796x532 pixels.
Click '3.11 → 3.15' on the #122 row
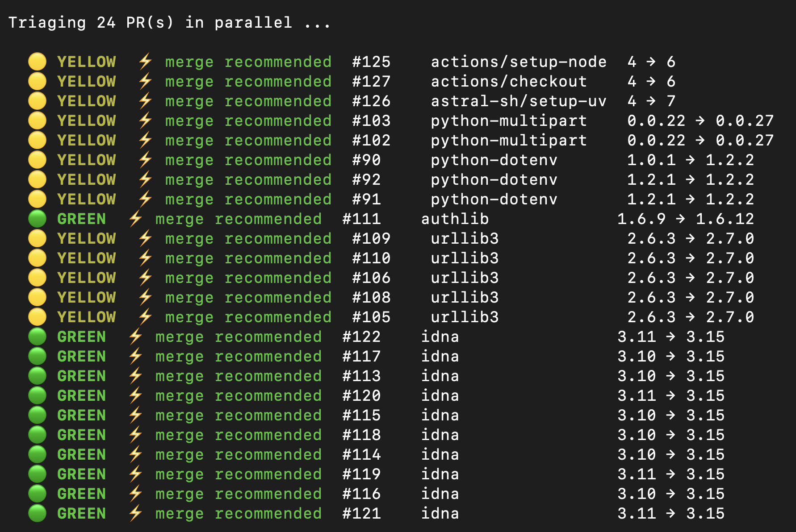[x=671, y=337]
